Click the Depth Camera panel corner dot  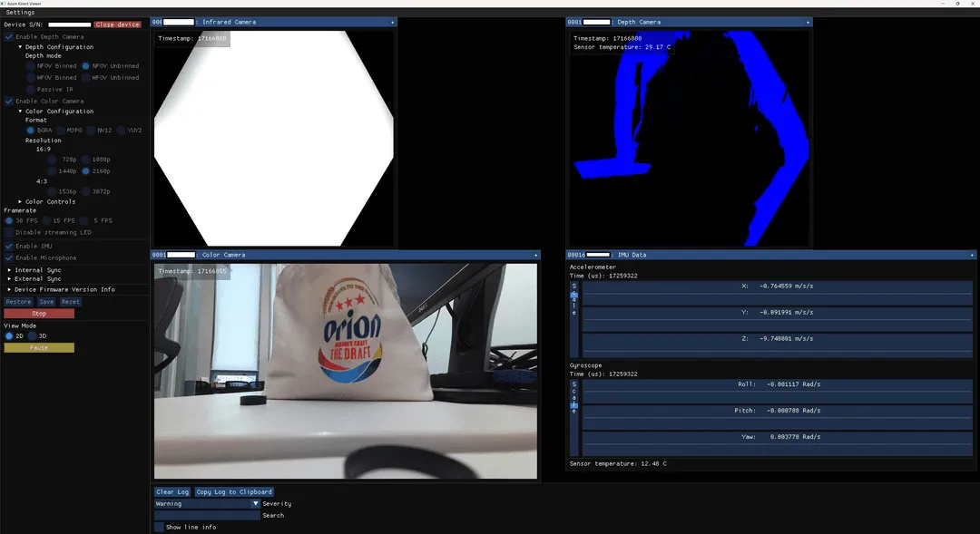tap(808, 23)
